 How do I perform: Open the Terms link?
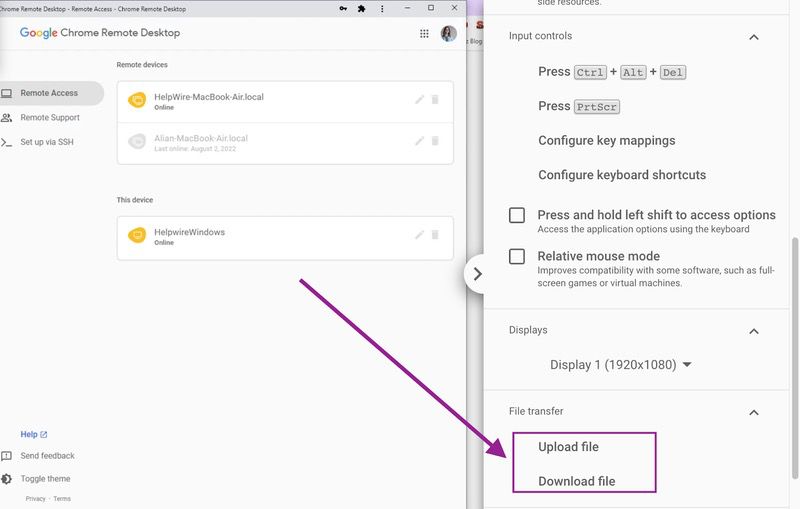[62, 499]
